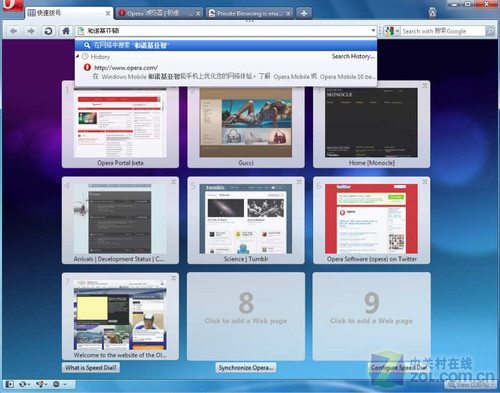Open the closed tabs trash icon
500x393 pixels.
(x=432, y=13)
